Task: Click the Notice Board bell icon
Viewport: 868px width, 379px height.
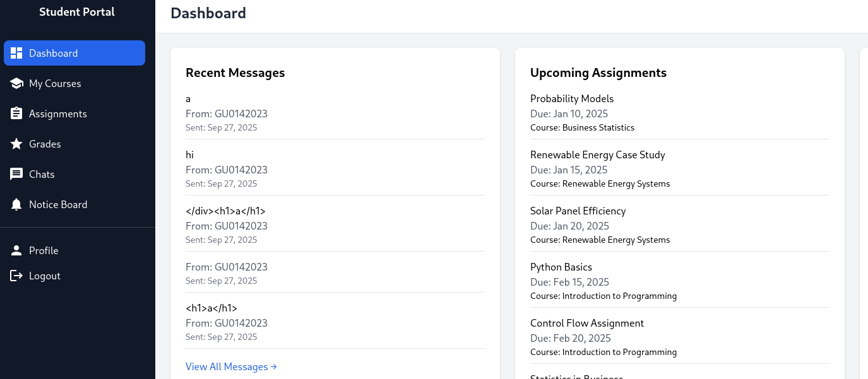Action: [16, 204]
